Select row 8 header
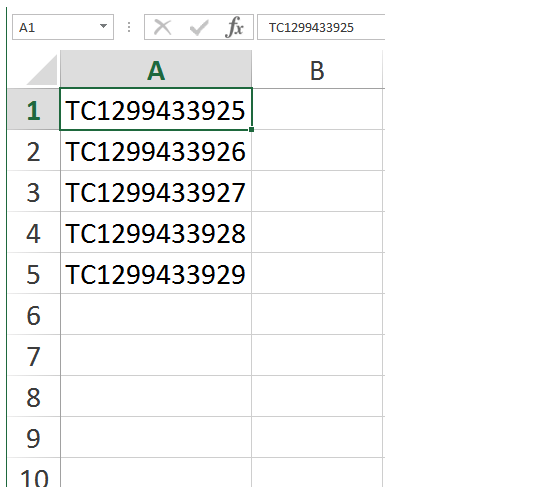 tap(33, 396)
